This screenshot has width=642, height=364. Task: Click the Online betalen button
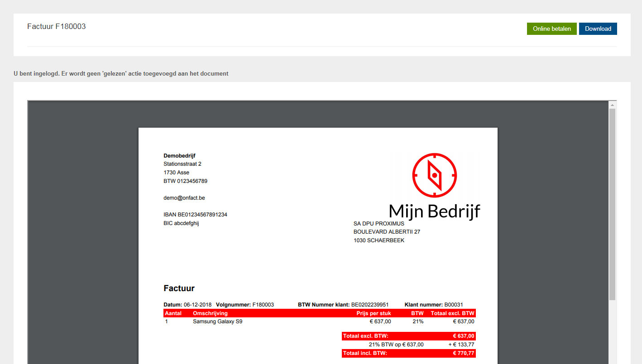pyautogui.click(x=551, y=29)
